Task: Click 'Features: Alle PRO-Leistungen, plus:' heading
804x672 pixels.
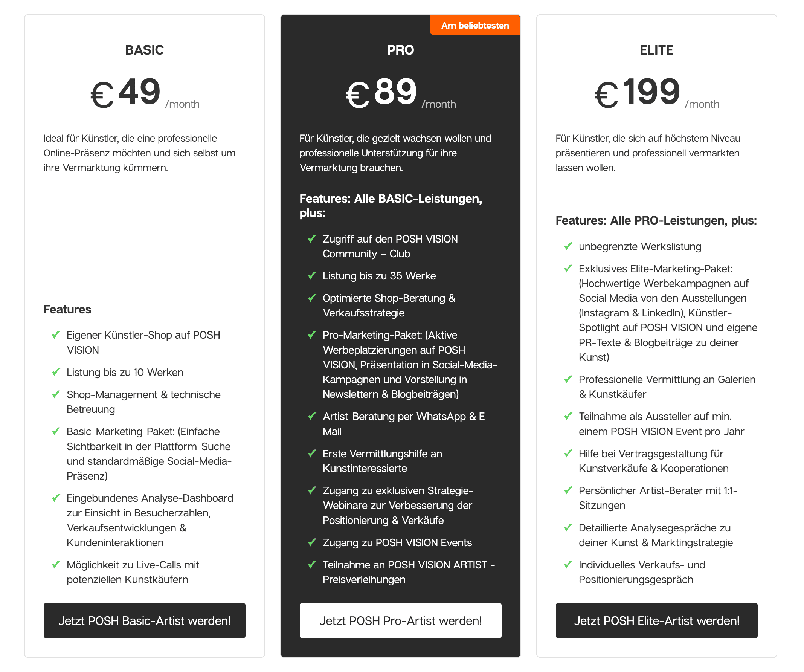Action: click(x=656, y=221)
